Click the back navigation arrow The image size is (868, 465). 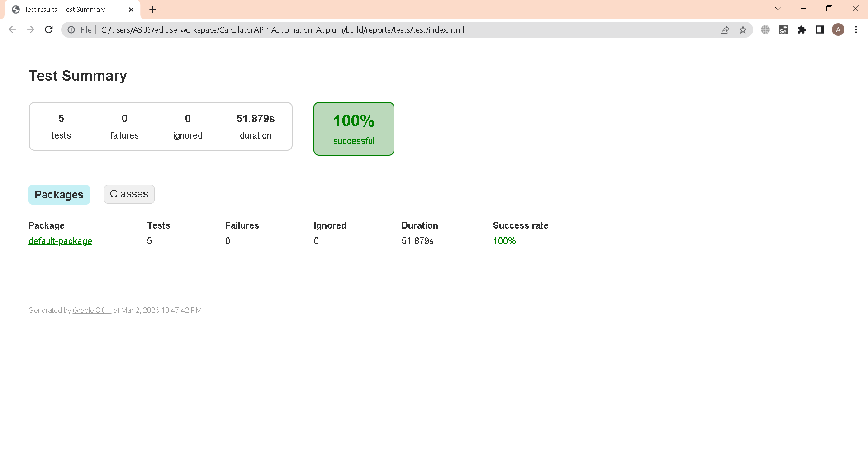[x=12, y=29]
